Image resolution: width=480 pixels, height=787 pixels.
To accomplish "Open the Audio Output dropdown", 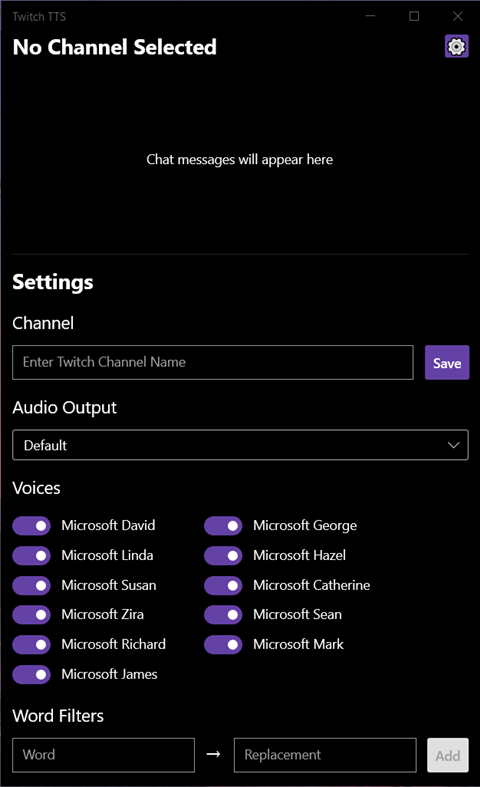I will tap(241, 445).
